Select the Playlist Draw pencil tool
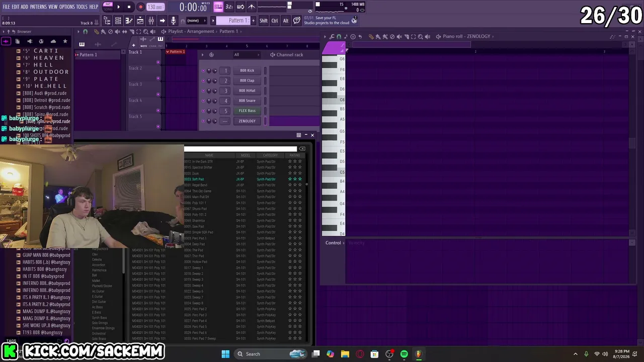 [x=96, y=32]
